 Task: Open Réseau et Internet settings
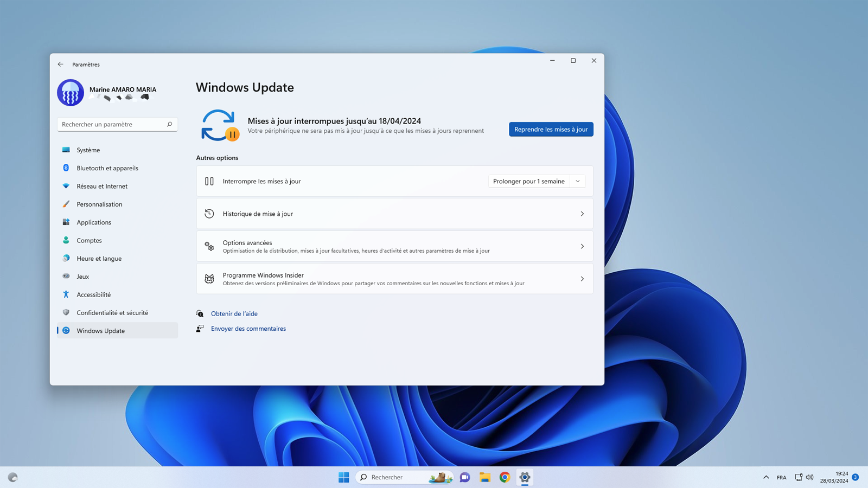coord(102,186)
